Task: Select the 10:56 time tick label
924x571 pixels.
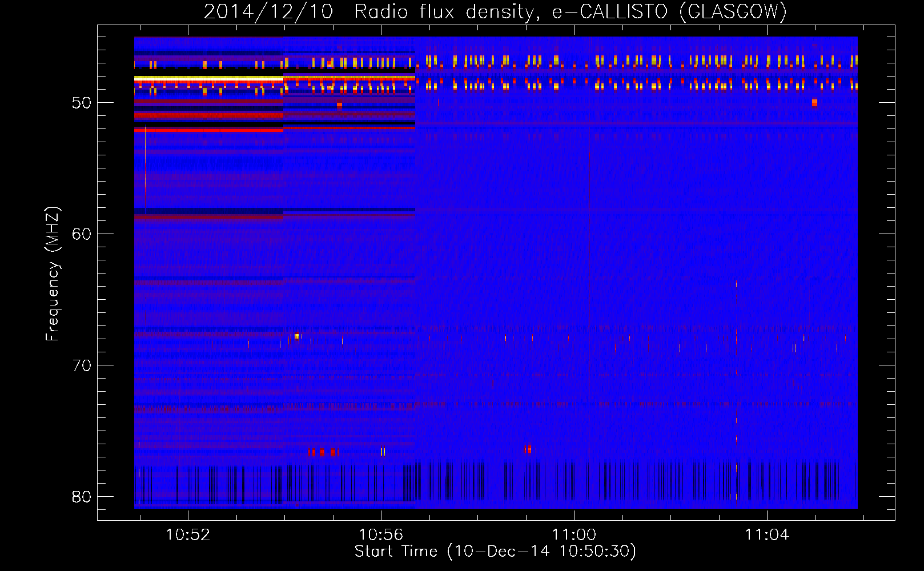Action: pos(381,534)
